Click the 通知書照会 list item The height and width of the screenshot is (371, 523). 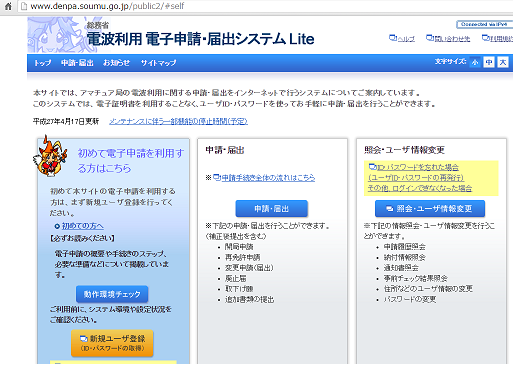401,268
